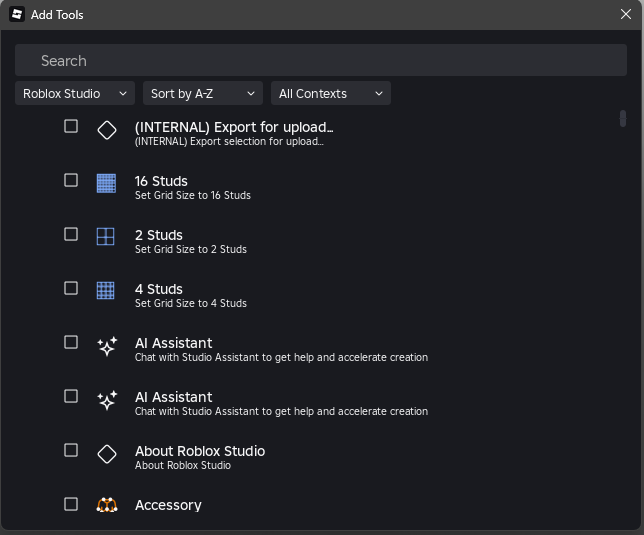Click 'Set Grid Size to 16 Studs' text
Viewport: 644px width, 535px height.
193,195
